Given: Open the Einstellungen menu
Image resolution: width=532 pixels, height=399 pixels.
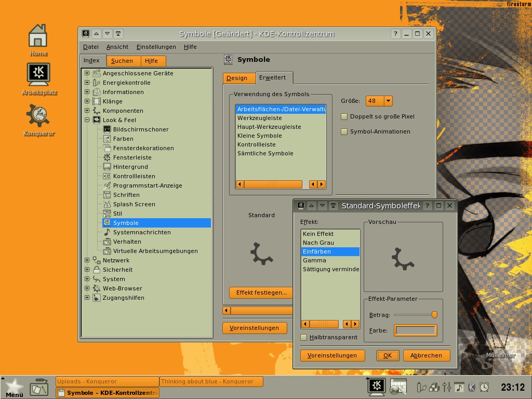Looking at the screenshot, I should 156,47.
